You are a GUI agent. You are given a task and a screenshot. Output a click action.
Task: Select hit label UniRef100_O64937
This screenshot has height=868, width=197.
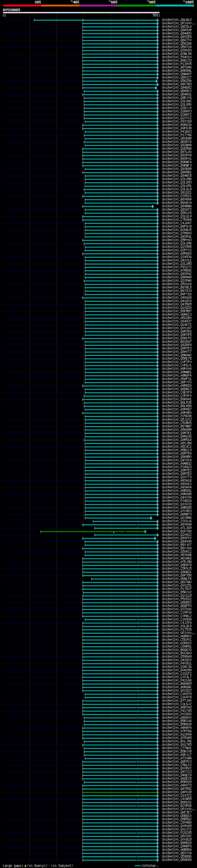(176, 321)
